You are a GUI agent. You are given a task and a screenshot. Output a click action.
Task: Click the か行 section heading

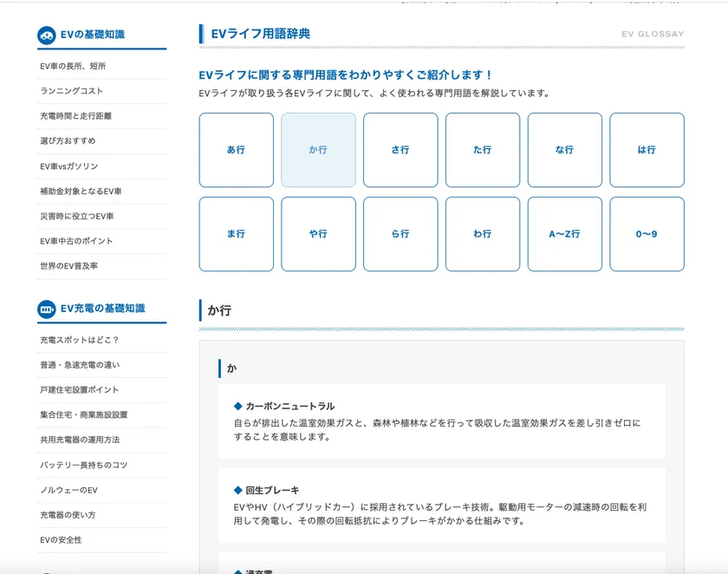[219, 310]
